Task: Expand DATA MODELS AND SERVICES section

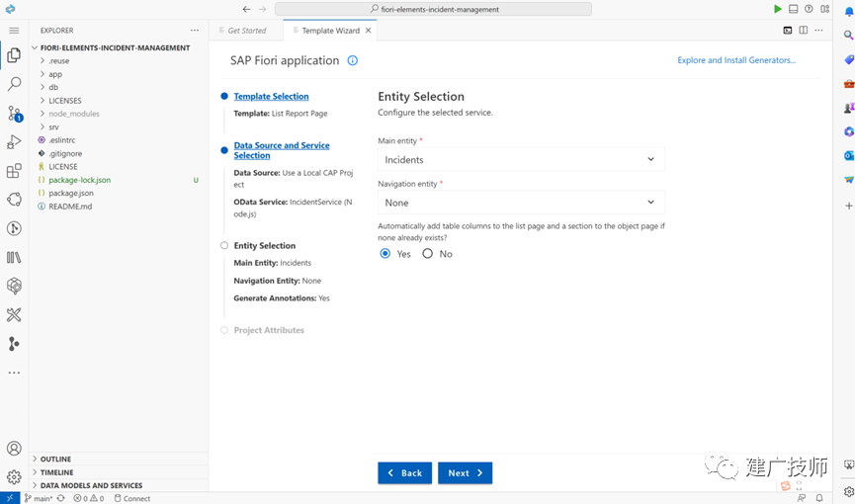Action: [91, 485]
